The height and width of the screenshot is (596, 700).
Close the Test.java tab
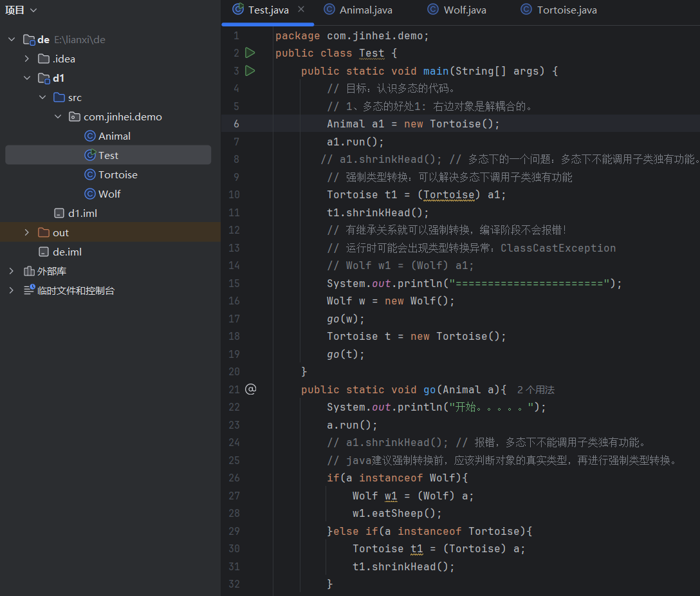point(301,10)
